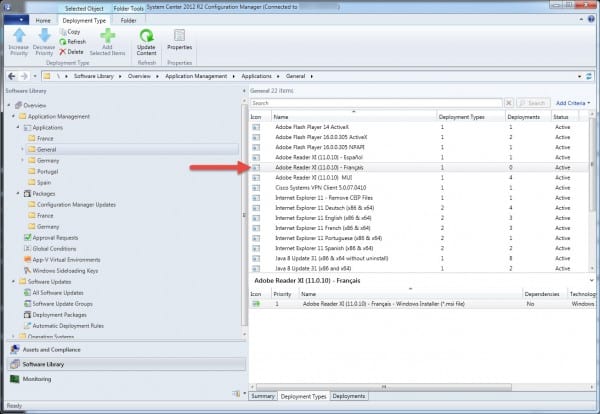Click the Copy icon in ribbon

[63, 32]
